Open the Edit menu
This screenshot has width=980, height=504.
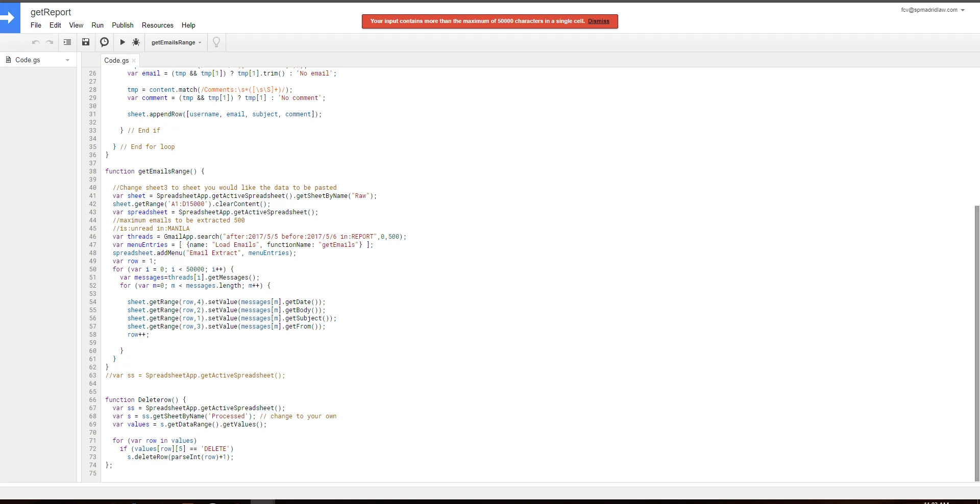(55, 25)
